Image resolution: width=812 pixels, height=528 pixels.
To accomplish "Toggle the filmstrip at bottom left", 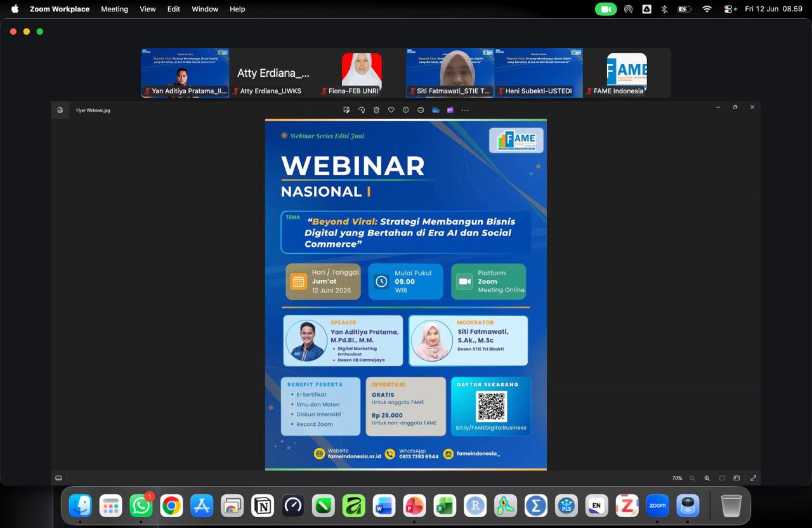I will point(58,478).
